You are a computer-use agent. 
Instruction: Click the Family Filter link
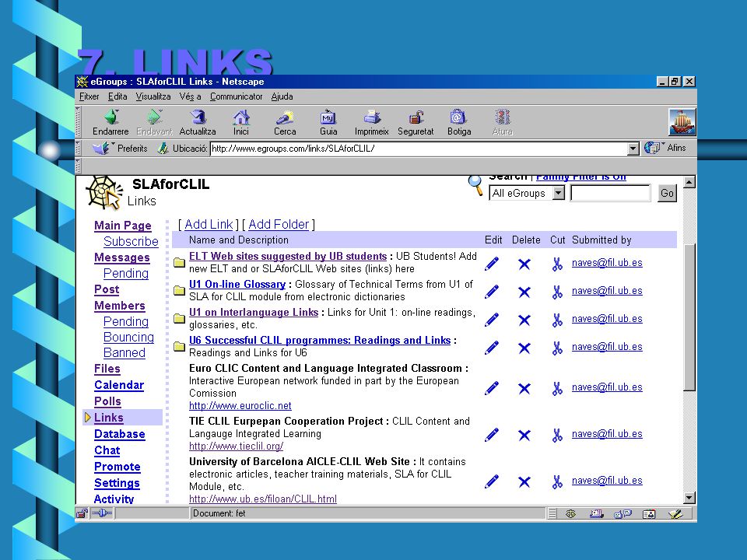581,177
